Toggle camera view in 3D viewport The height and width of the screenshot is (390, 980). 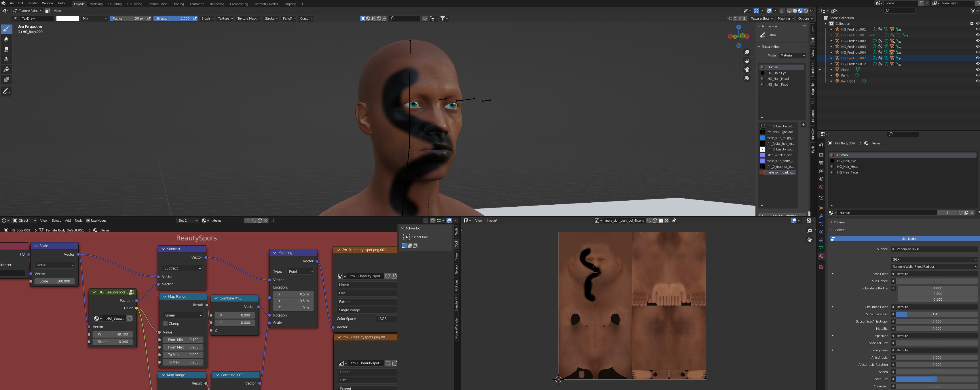click(747, 69)
